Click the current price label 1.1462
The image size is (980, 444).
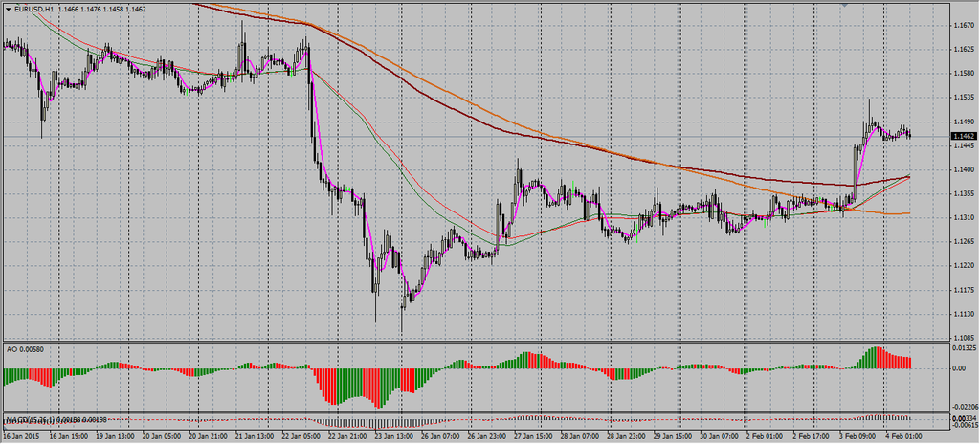964,137
